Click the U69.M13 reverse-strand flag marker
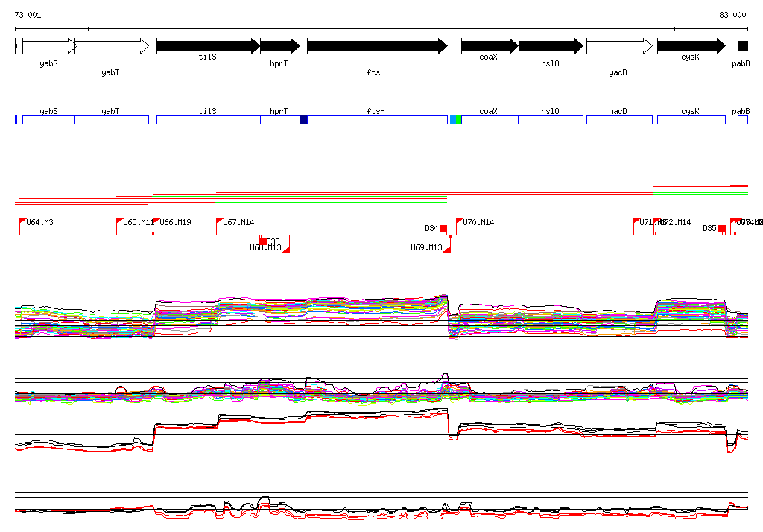 pos(447,249)
